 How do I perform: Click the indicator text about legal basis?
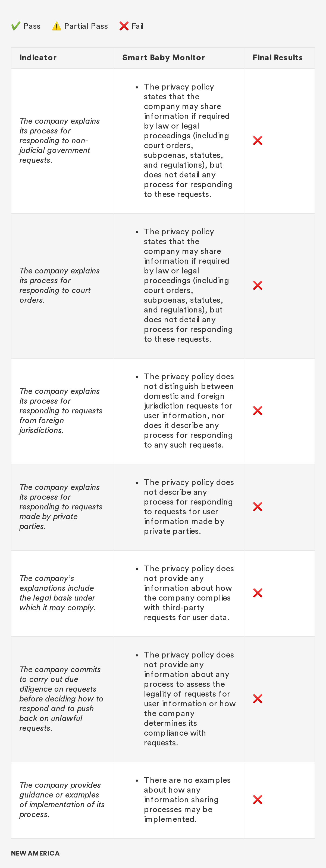57,593
